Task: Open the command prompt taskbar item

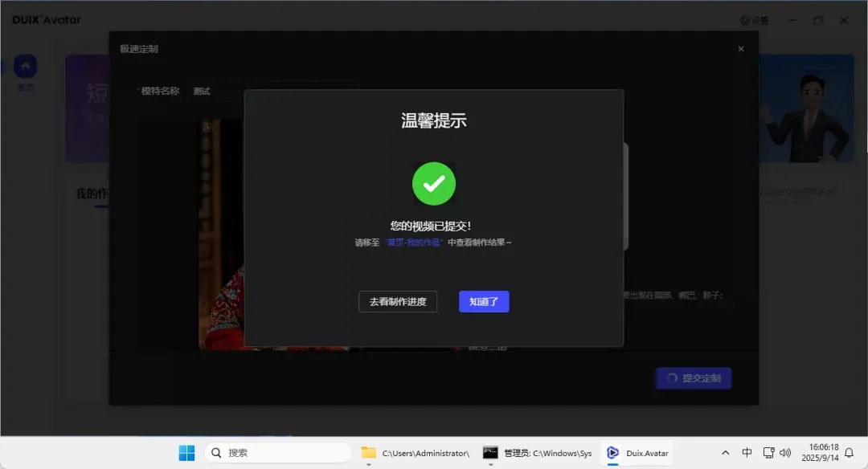Action: click(537, 453)
